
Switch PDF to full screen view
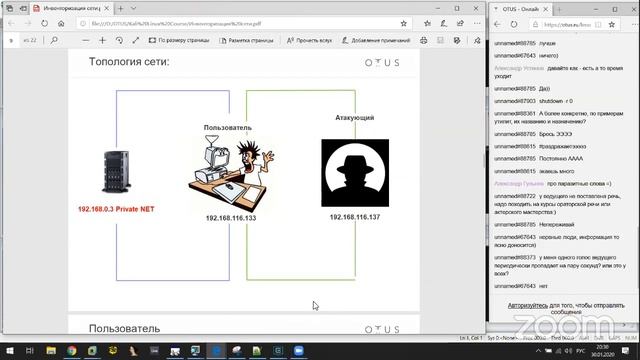[136, 40]
